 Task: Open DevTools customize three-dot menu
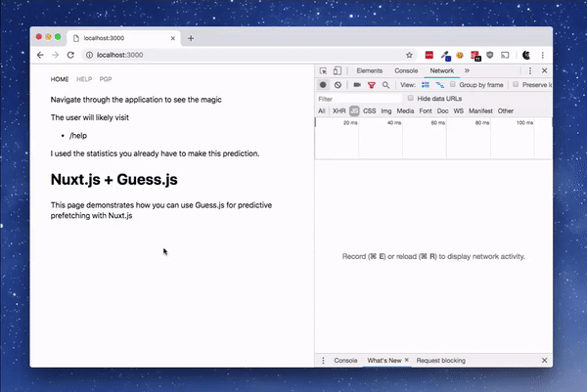[530, 70]
